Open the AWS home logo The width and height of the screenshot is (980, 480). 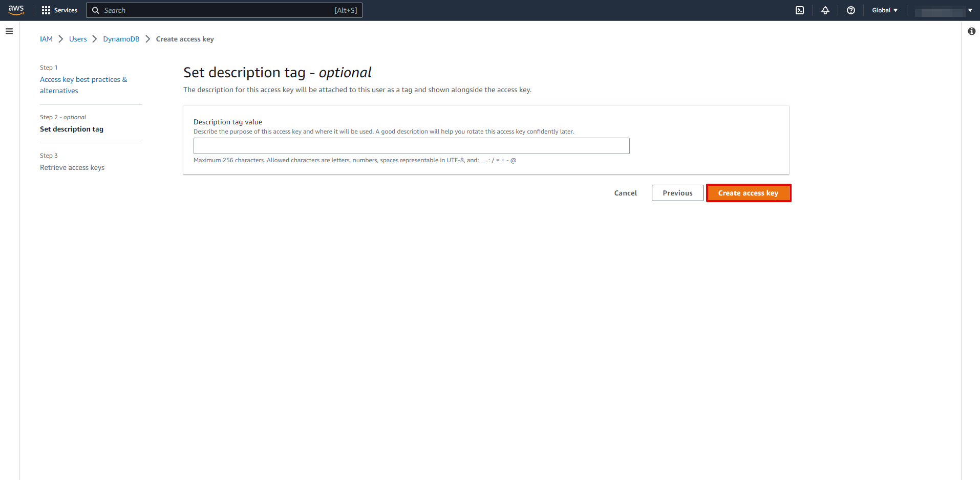16,10
